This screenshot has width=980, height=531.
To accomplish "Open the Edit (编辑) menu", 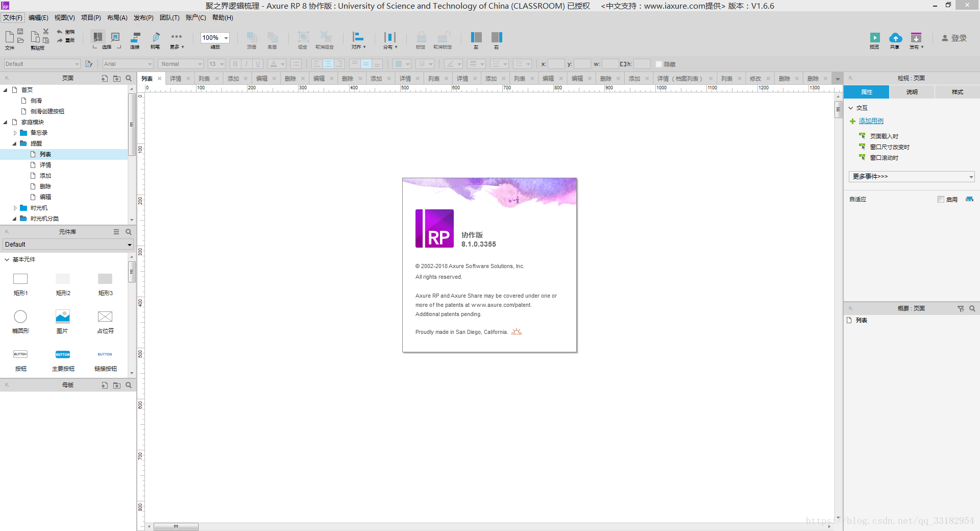I will pyautogui.click(x=38, y=18).
